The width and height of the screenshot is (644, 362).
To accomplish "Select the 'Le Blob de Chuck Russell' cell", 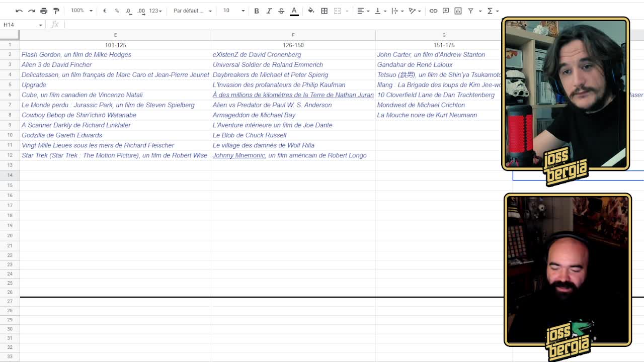I will coord(293,135).
